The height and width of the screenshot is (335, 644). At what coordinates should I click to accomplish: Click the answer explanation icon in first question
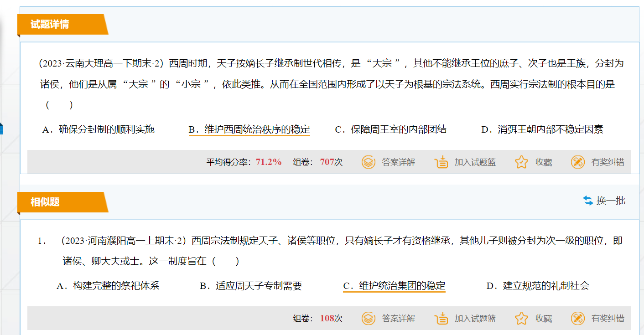(369, 162)
